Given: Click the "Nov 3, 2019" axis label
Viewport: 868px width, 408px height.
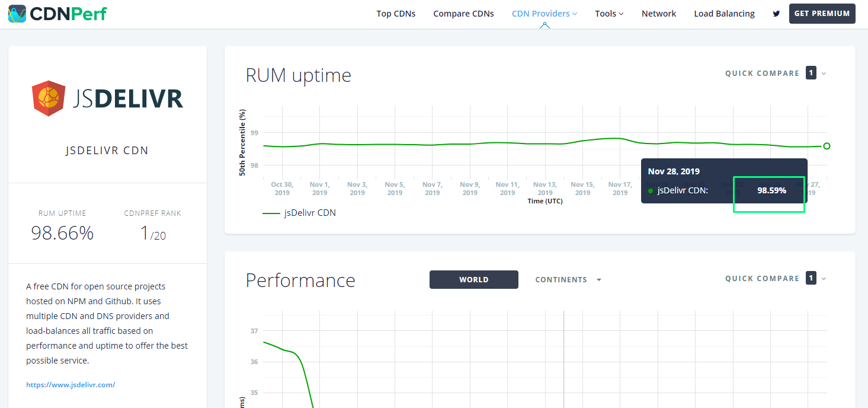Looking at the screenshot, I should point(357,189).
